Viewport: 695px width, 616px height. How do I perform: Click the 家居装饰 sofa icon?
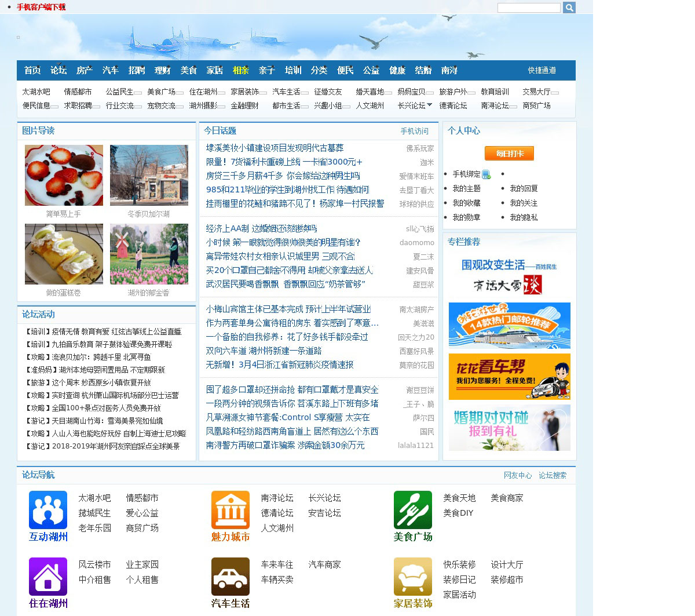[412, 577]
